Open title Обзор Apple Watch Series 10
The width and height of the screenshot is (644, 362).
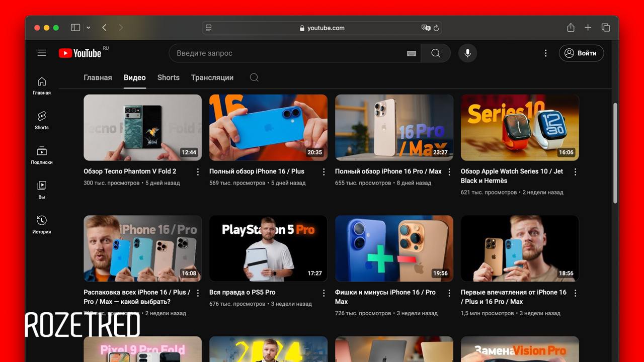512,176
